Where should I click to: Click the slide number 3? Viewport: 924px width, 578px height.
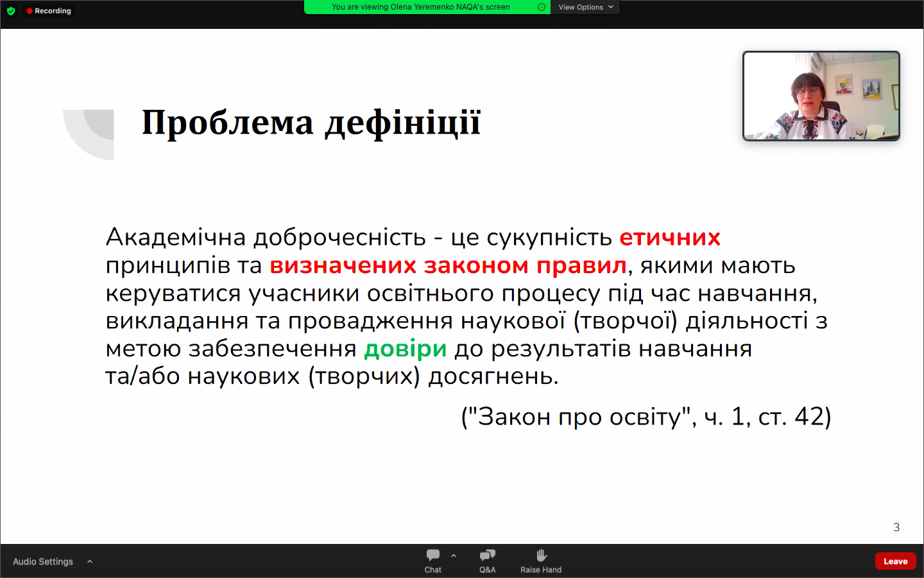pyautogui.click(x=896, y=527)
